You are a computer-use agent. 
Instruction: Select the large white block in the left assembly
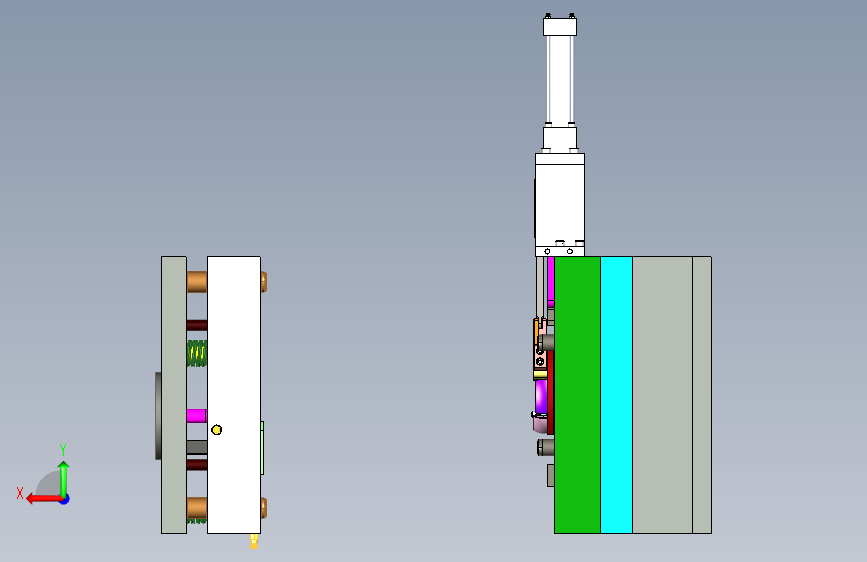pyautogui.click(x=234, y=394)
